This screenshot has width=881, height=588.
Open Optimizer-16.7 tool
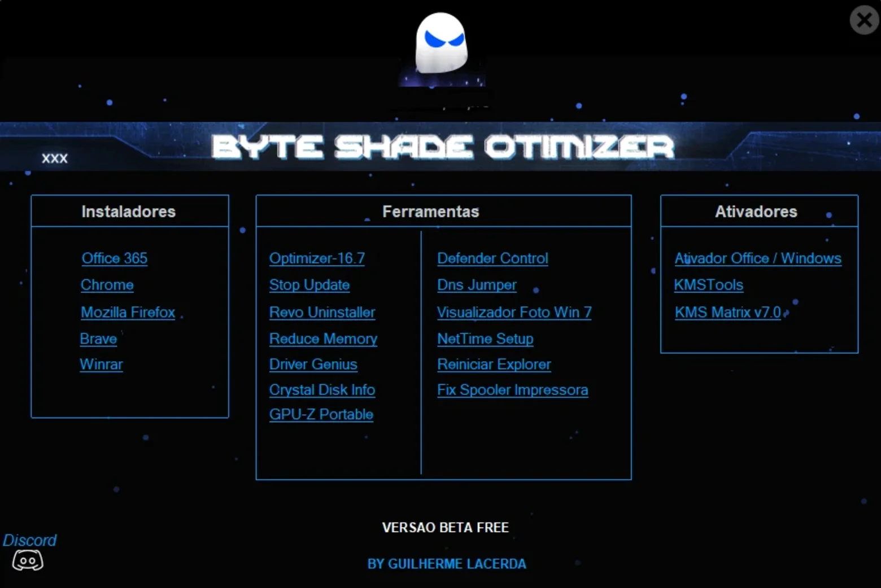317,258
